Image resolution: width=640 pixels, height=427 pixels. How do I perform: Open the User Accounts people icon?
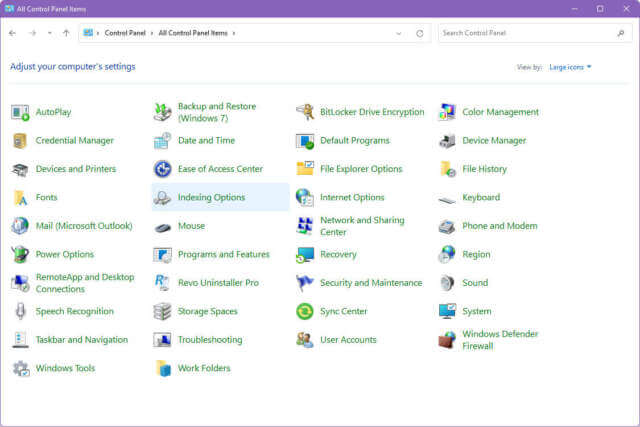click(x=305, y=340)
